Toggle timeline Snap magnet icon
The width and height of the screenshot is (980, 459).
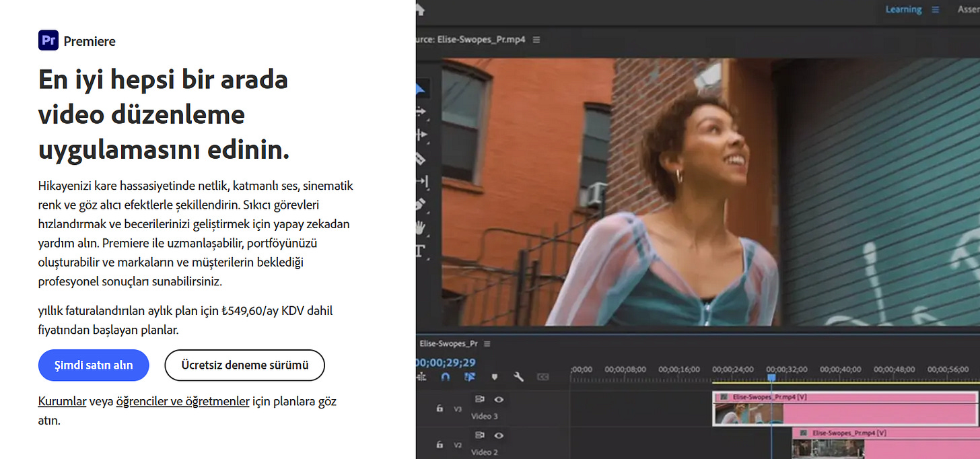point(446,378)
